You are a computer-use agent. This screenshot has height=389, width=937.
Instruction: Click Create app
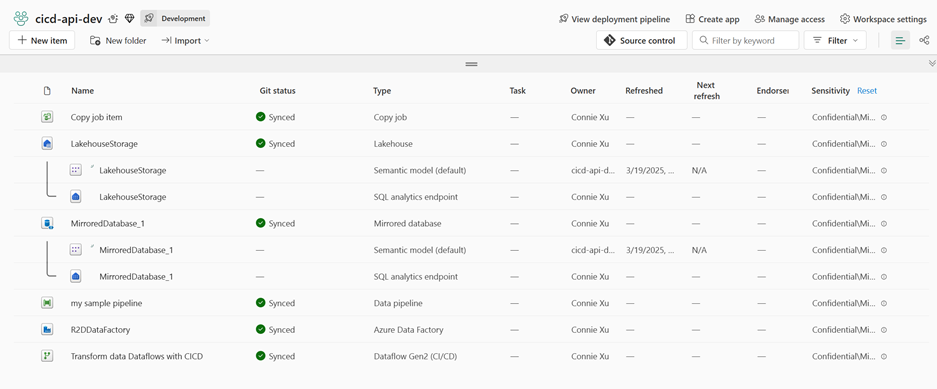click(x=712, y=19)
